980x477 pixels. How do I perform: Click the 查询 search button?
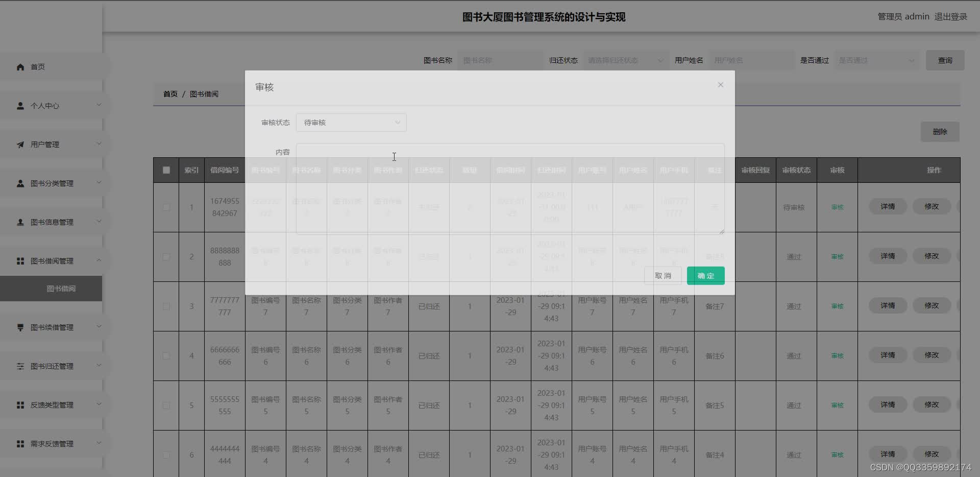pos(945,60)
